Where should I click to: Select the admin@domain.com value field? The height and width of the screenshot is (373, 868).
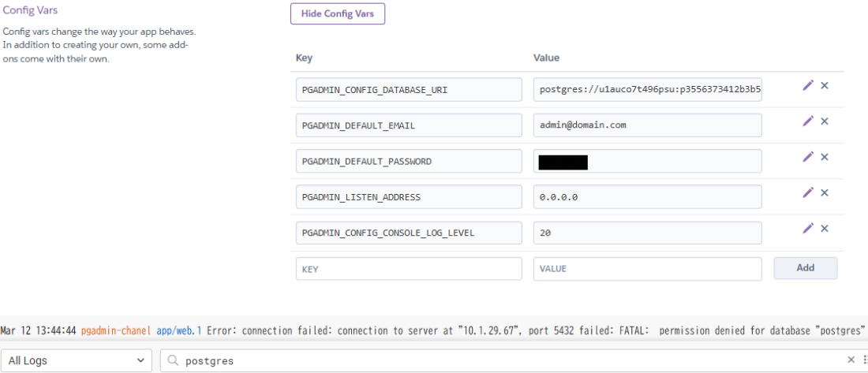click(647, 125)
